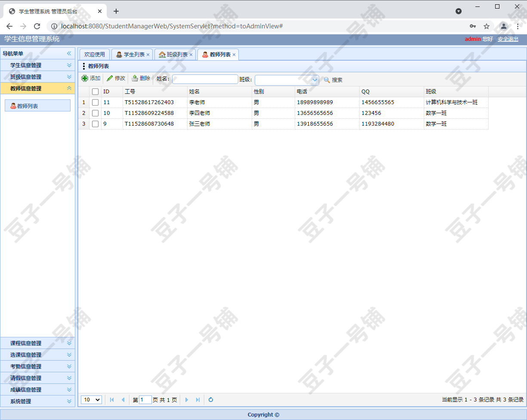Click the 搜索 magnifier search icon
Image resolution: width=527 pixels, height=420 pixels.
coord(327,79)
